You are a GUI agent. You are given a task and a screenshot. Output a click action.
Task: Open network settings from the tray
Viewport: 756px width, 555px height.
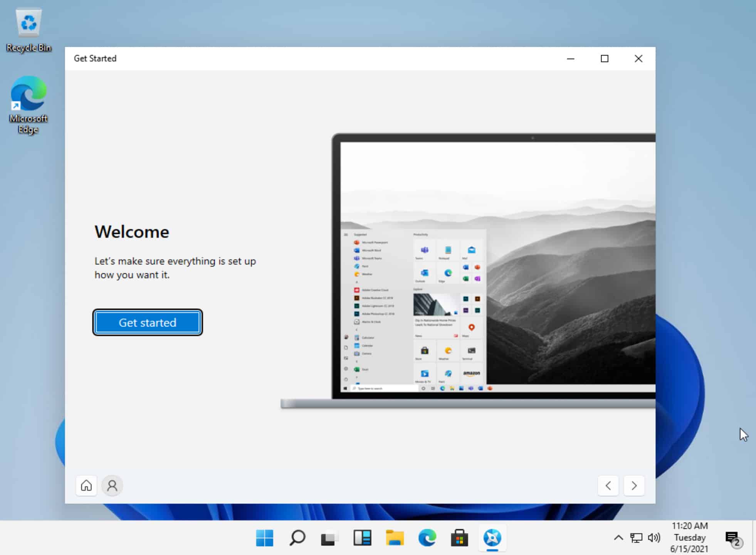click(x=636, y=538)
